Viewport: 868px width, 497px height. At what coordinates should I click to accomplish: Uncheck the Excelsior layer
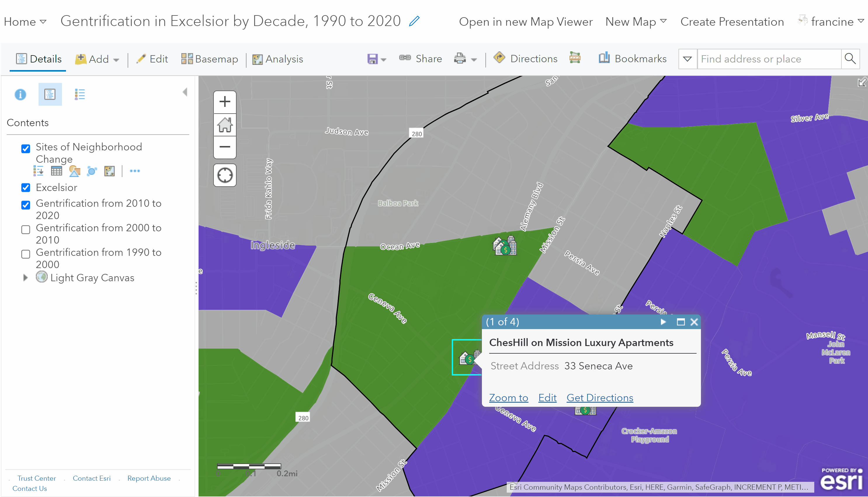click(x=26, y=188)
